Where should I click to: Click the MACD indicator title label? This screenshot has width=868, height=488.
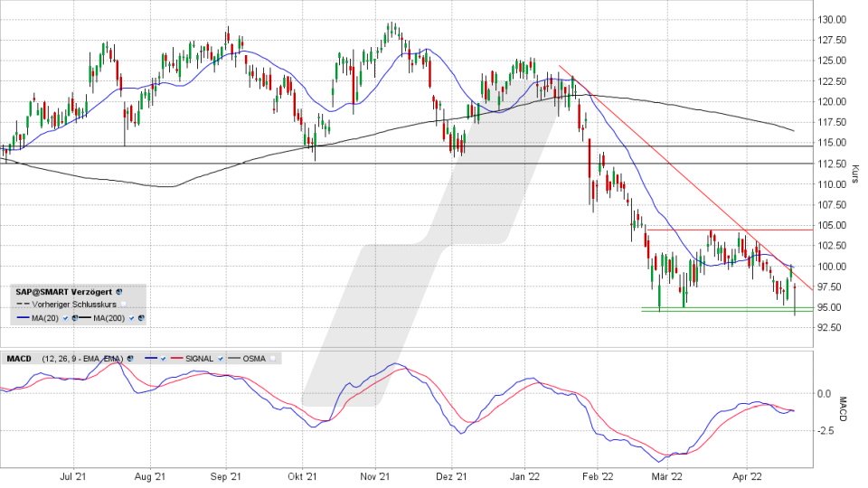pos(19,359)
